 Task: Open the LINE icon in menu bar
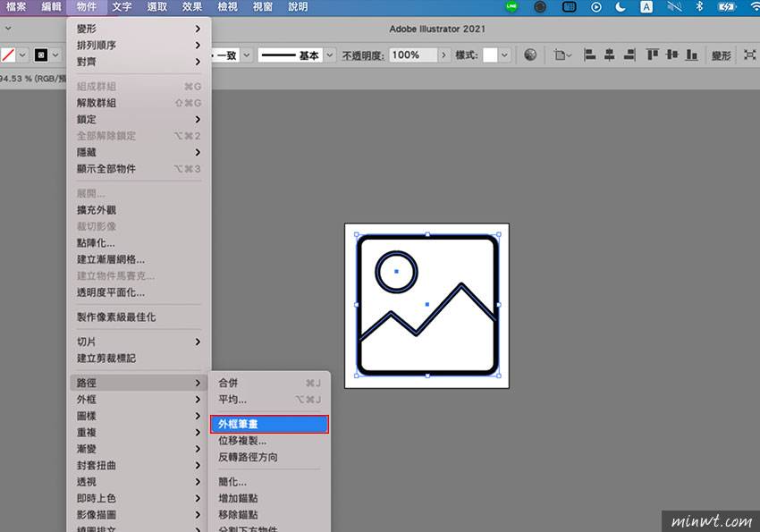tap(511, 7)
